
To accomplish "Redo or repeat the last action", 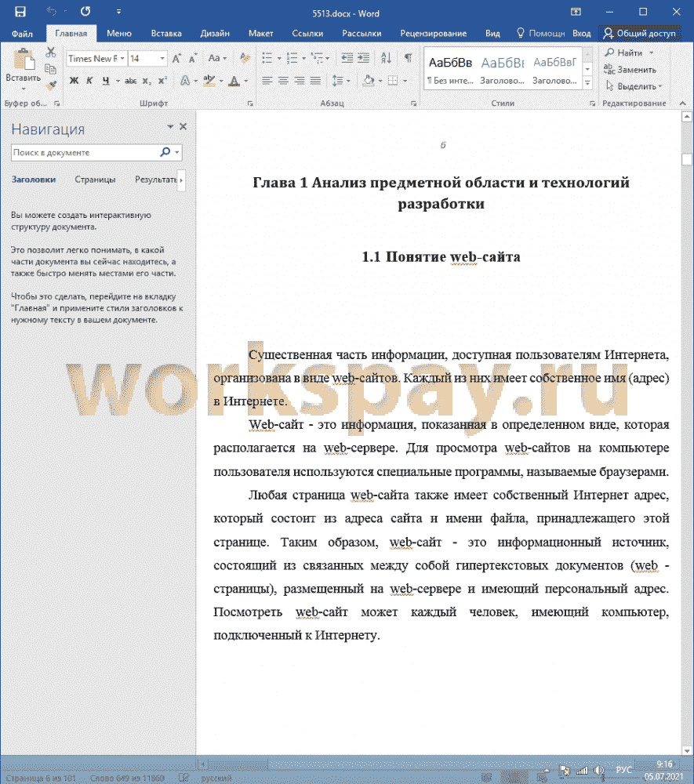I will [85, 11].
